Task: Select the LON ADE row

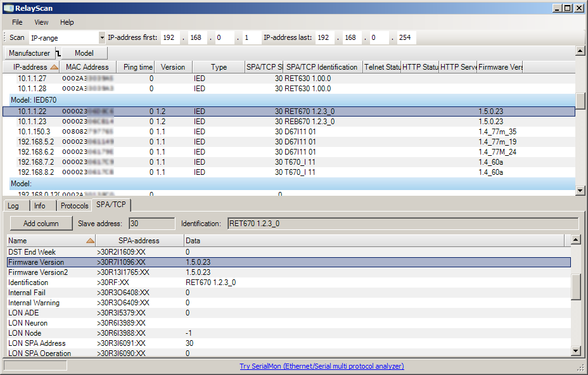Action: [x=289, y=313]
